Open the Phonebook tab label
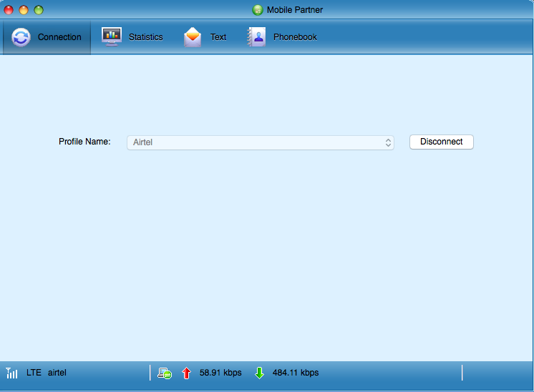The image size is (534, 392). click(295, 37)
